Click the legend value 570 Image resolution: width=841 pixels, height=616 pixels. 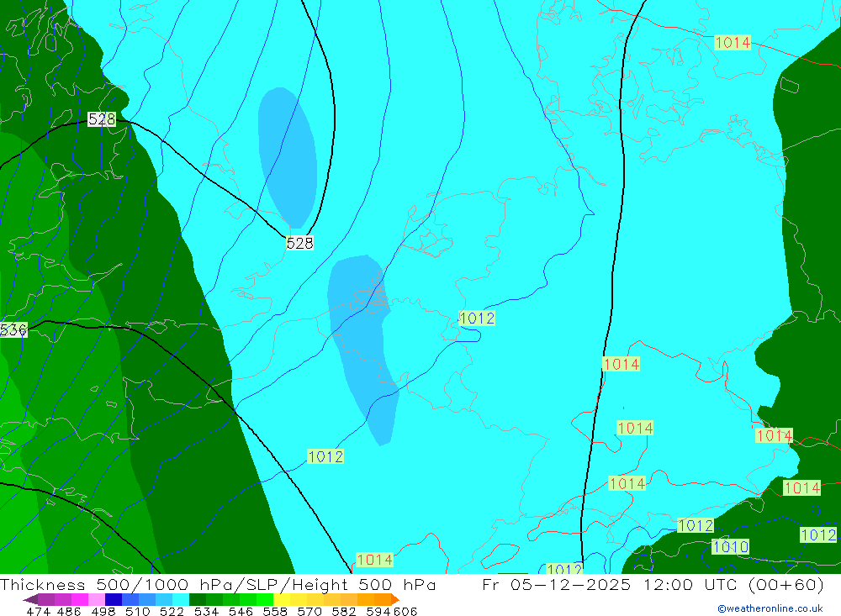click(x=309, y=611)
